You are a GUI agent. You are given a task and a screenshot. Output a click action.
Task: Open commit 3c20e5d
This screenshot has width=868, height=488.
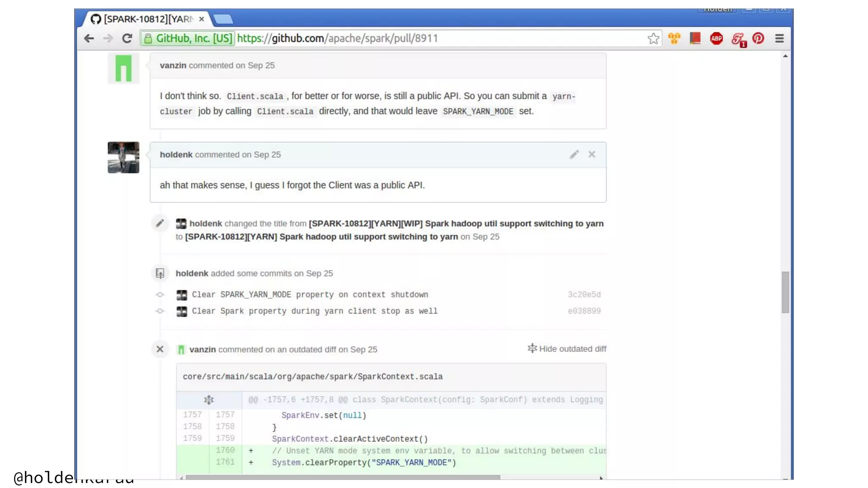point(584,294)
